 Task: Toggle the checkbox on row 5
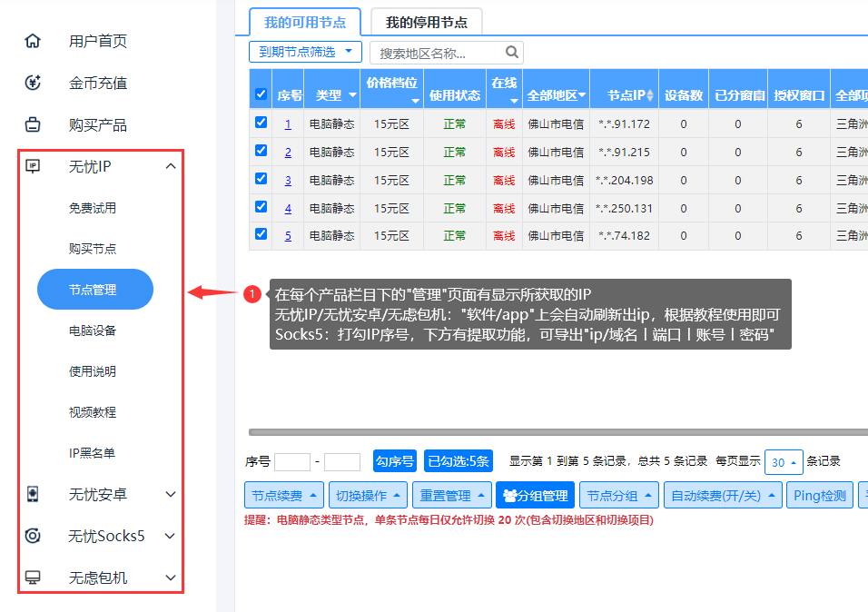tap(261, 235)
